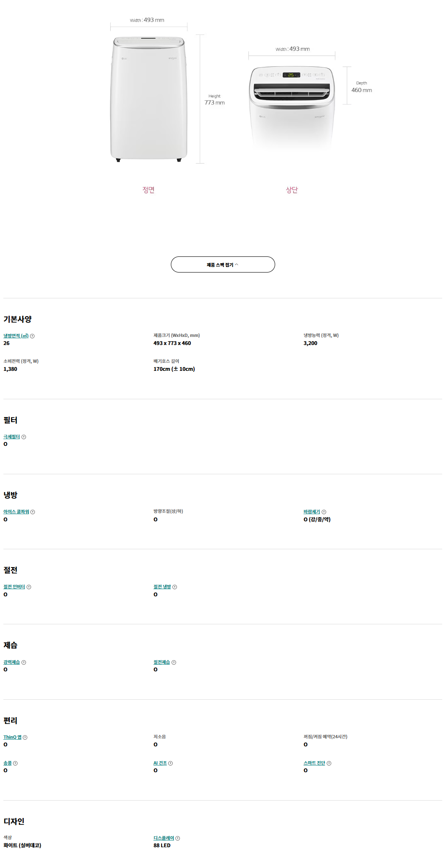Open info icon next to 강력제습

tap(24, 662)
